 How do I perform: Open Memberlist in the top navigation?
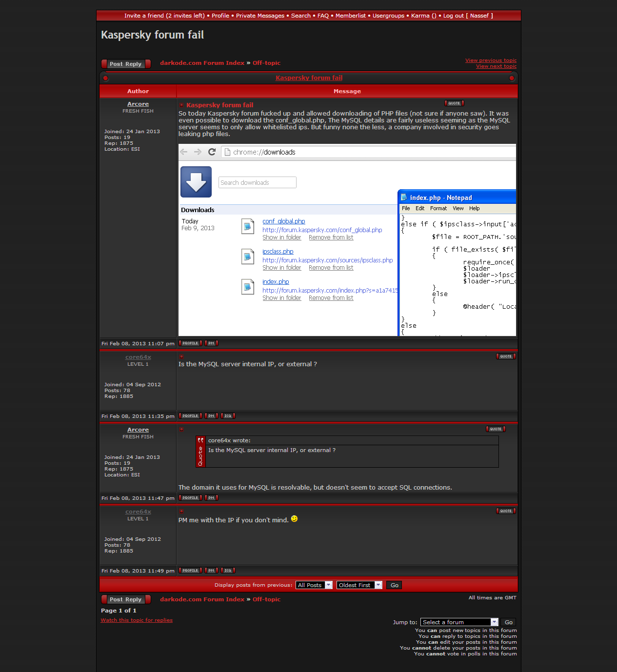tap(350, 16)
